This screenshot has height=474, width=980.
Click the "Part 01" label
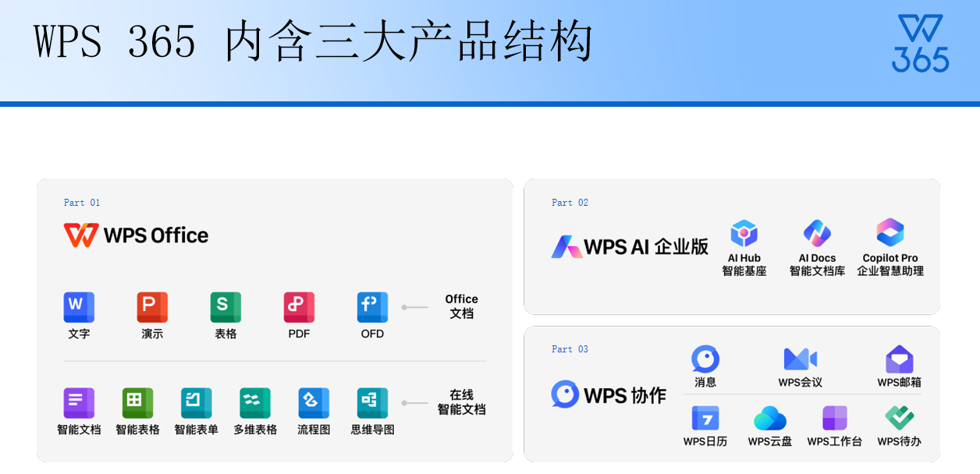pyautogui.click(x=82, y=203)
